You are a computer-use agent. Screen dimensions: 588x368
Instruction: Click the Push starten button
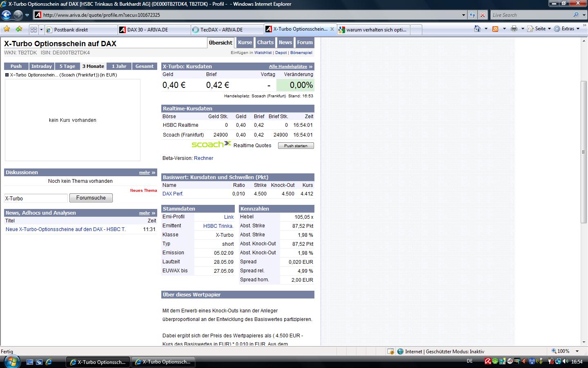pyautogui.click(x=296, y=146)
